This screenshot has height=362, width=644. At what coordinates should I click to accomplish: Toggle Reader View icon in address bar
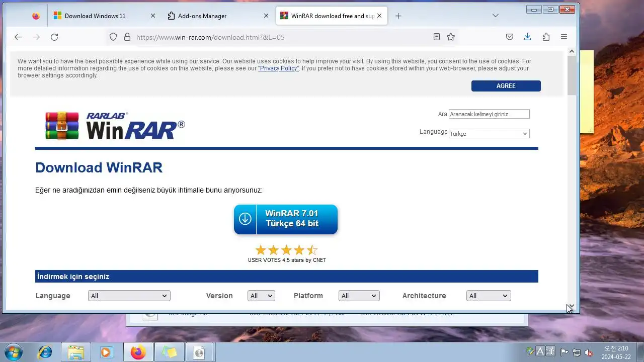[437, 37]
